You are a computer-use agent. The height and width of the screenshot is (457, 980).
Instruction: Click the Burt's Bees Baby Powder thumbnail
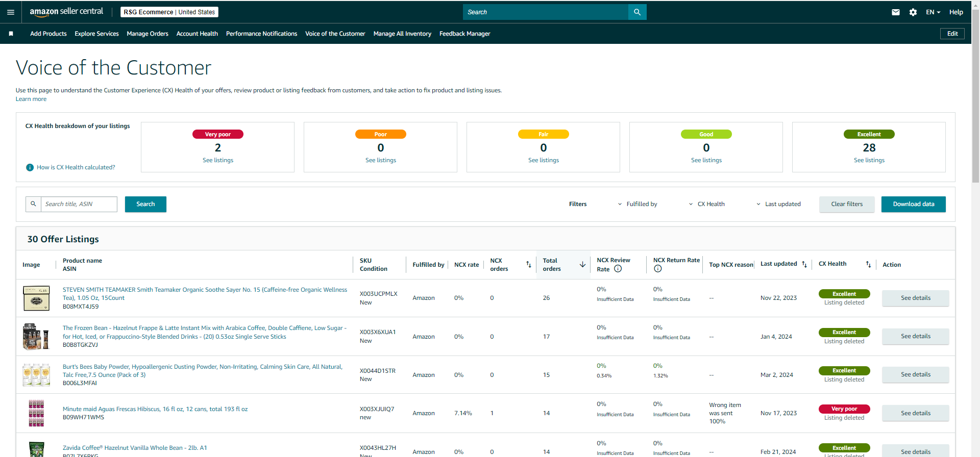(x=36, y=375)
